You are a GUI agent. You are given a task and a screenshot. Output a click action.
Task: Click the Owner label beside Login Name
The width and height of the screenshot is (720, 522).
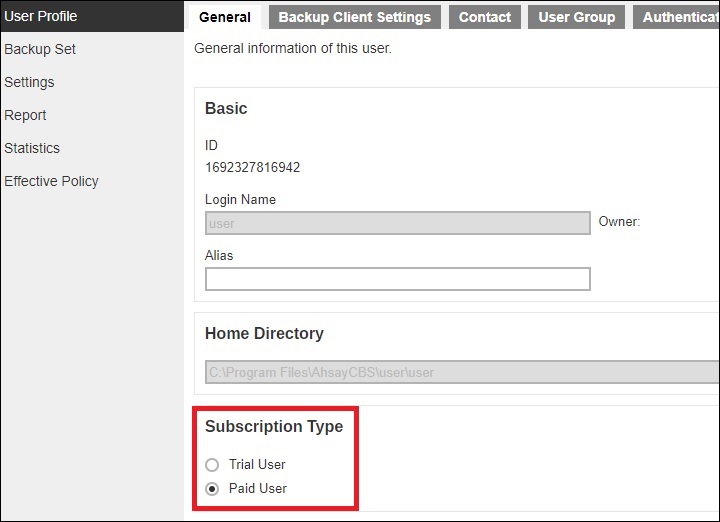[x=619, y=222]
